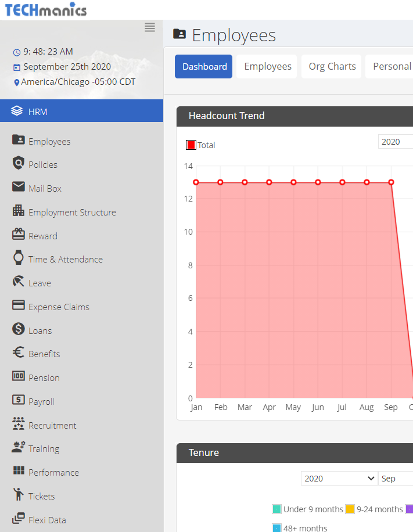Navigate to Time & Attendance
Image resolution: width=413 pixels, height=532 pixels.
click(66, 260)
